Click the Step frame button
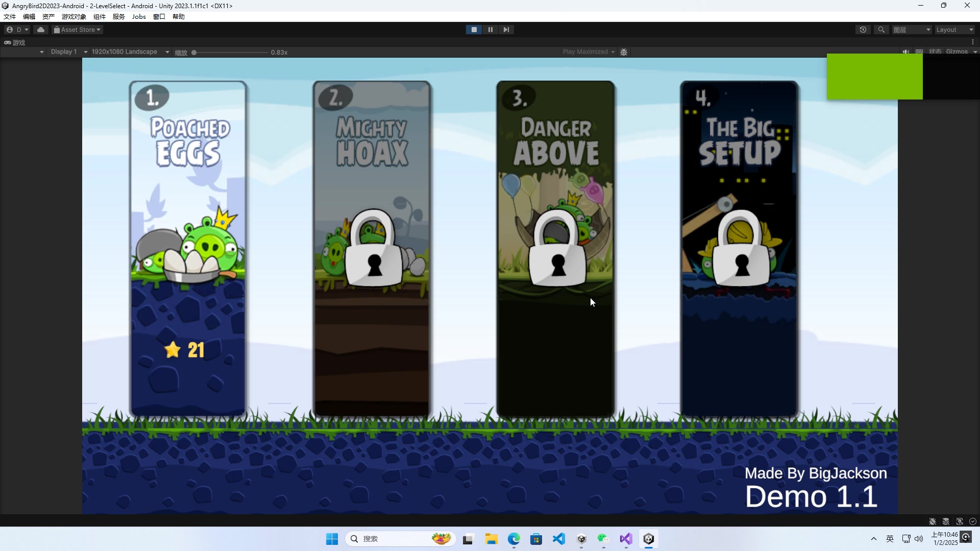 click(x=506, y=30)
